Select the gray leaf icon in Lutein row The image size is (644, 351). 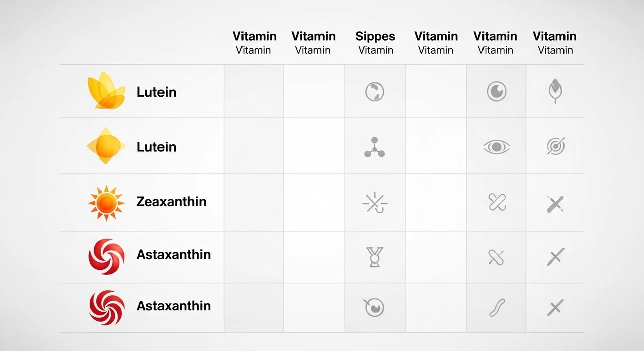[555, 92]
